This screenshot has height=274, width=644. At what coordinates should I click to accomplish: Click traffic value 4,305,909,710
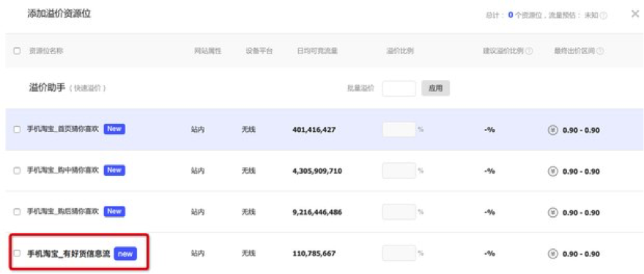click(x=317, y=171)
